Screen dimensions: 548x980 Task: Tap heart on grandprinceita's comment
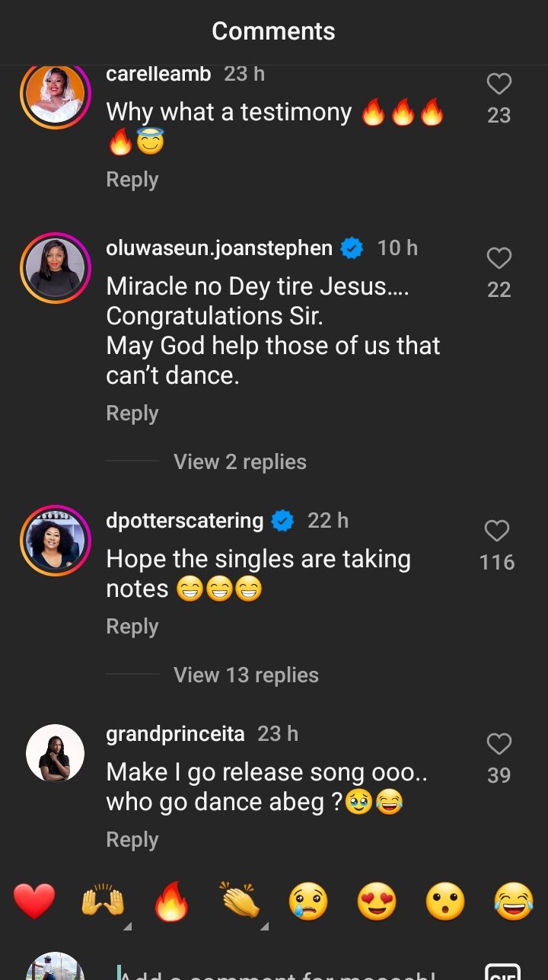point(499,744)
